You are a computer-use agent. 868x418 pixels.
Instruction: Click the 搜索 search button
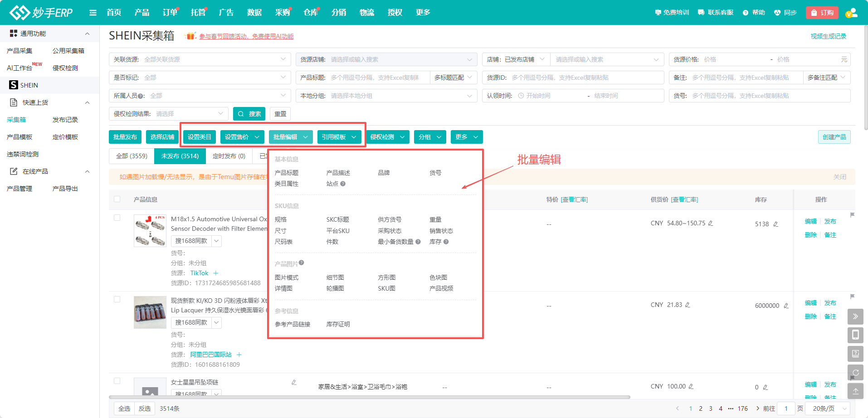point(249,114)
